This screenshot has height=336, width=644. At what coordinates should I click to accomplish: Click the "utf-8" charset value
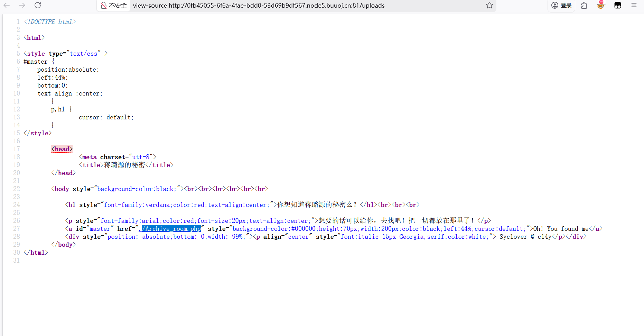pyautogui.click(x=141, y=157)
